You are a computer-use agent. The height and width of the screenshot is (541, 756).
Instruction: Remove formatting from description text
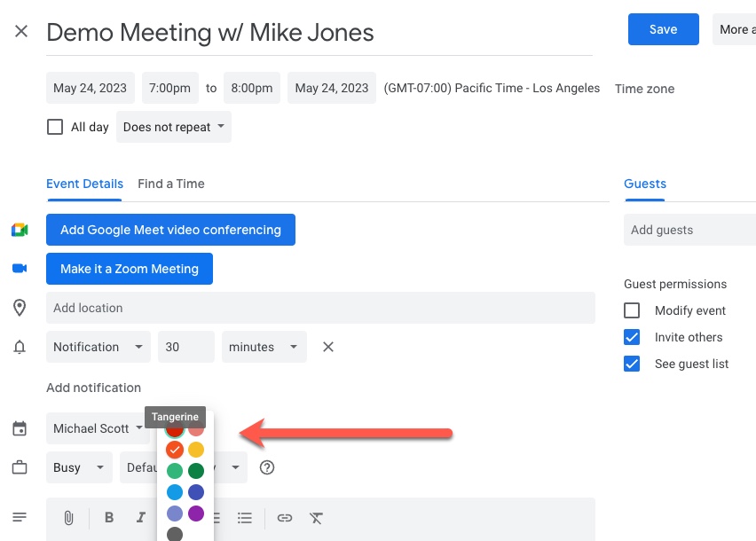pos(316,518)
